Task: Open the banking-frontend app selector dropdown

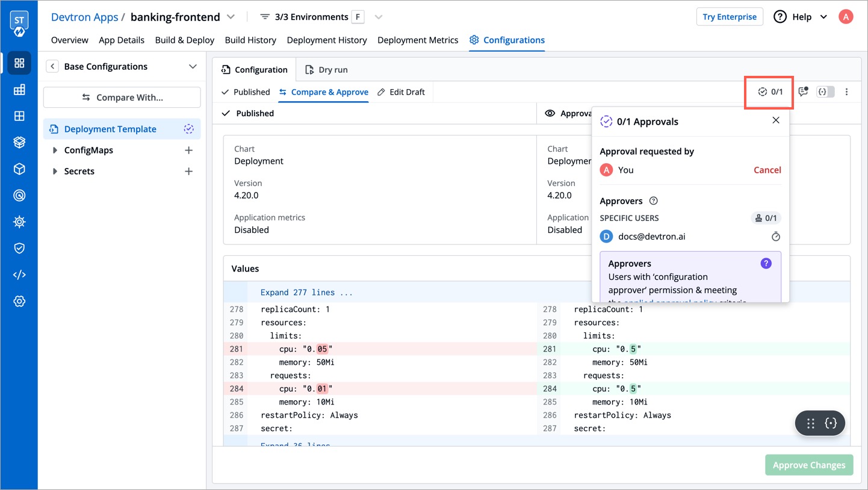Action: coord(231,17)
